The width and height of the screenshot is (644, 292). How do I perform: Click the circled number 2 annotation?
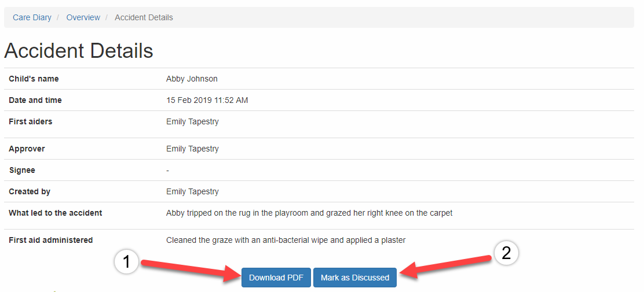(x=506, y=254)
